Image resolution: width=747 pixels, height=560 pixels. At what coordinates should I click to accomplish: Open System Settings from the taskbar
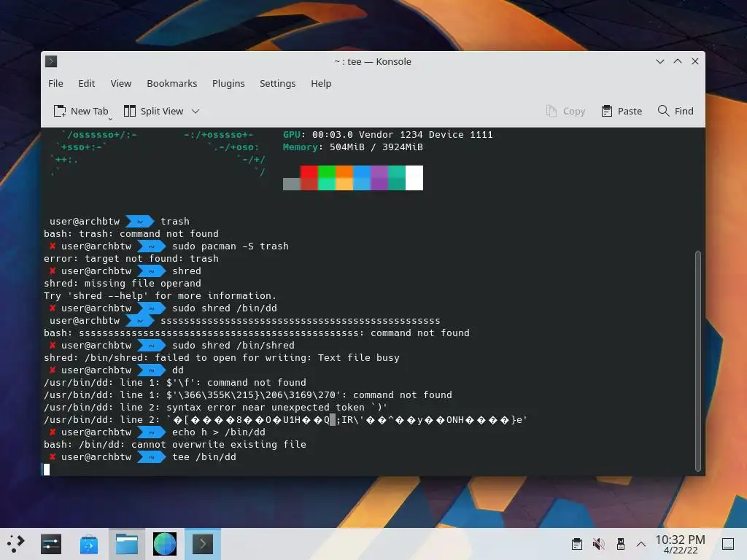(x=51, y=543)
